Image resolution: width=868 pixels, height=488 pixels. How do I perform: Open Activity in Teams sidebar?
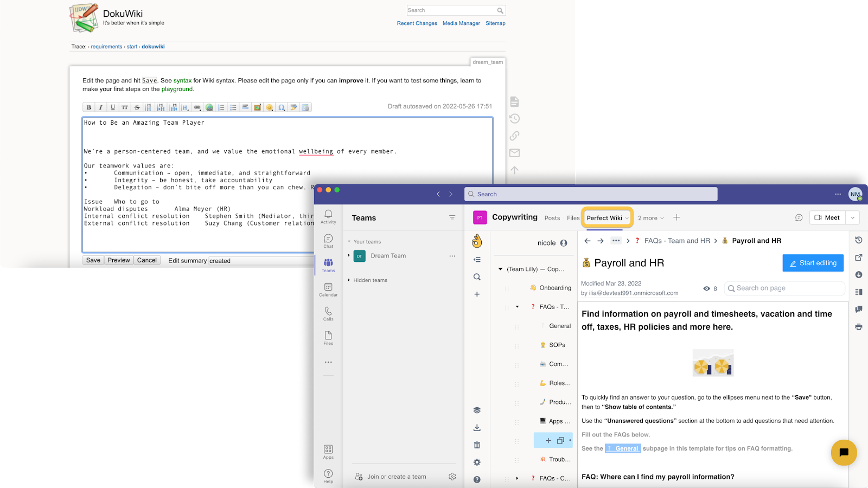(328, 216)
